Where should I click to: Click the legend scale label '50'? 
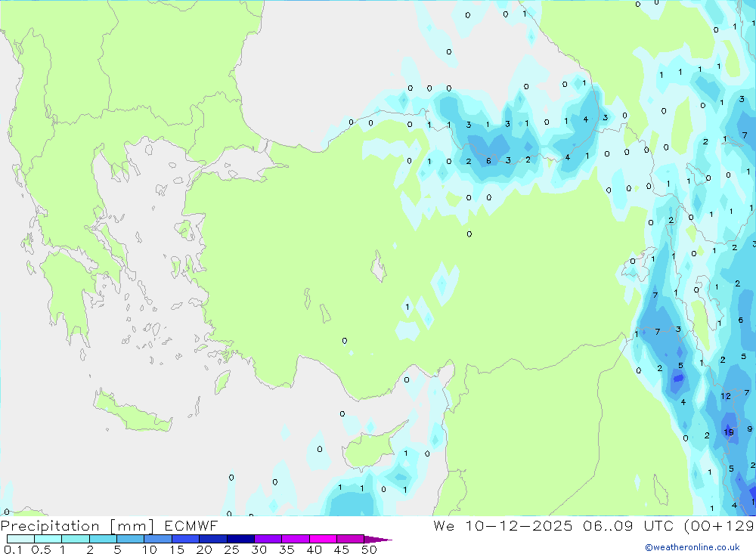[x=369, y=549]
